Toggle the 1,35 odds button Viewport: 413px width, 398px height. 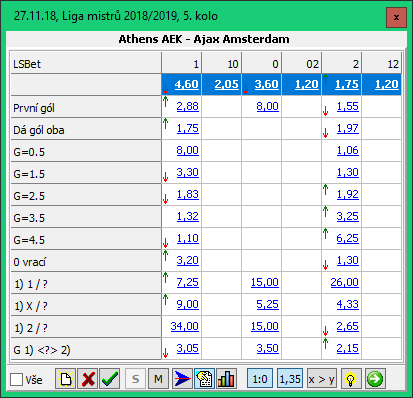tap(290, 379)
